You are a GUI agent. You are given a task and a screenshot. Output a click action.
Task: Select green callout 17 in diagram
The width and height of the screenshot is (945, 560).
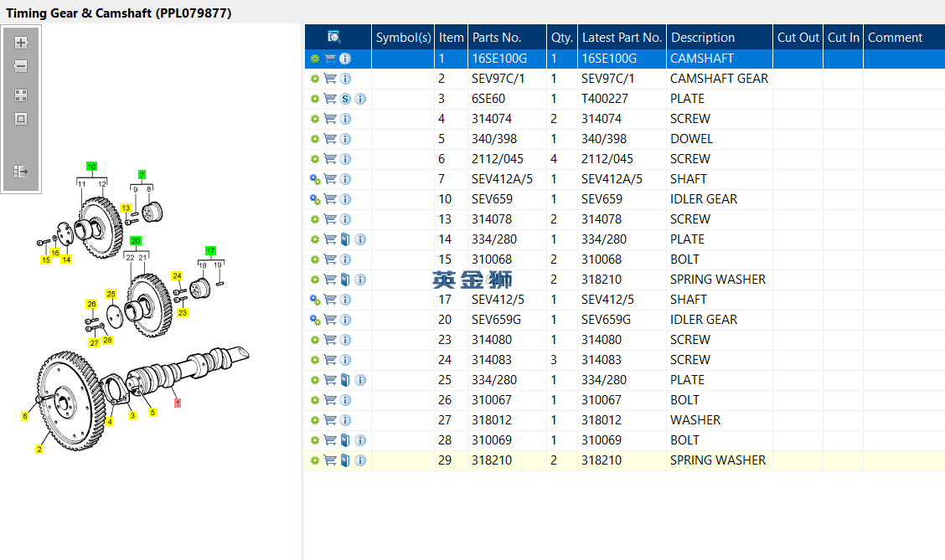click(210, 250)
